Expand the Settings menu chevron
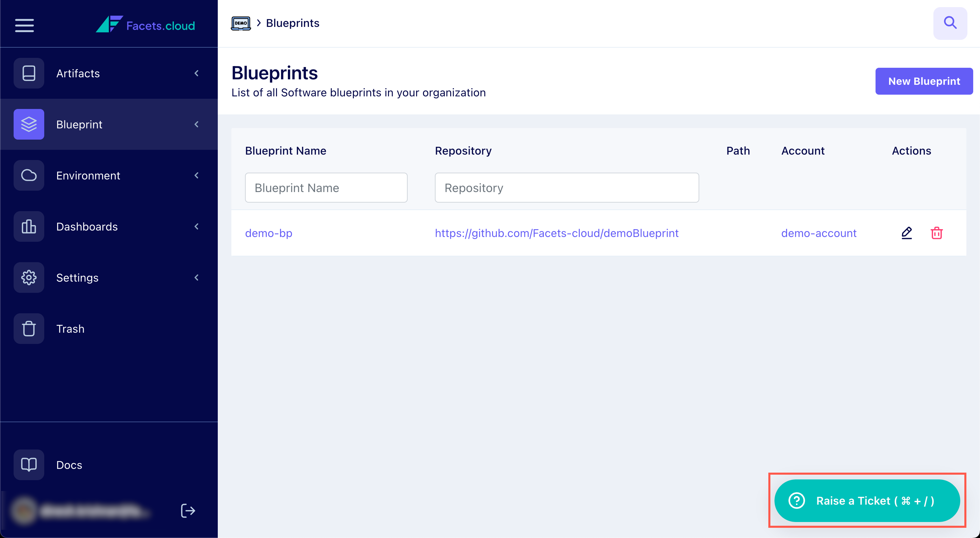The width and height of the screenshot is (980, 538). [197, 277]
